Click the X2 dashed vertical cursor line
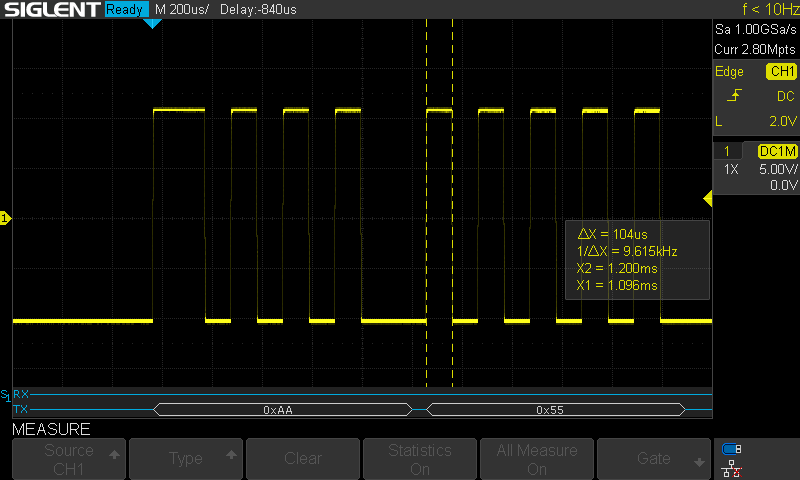The height and width of the screenshot is (480, 800). (x=453, y=204)
